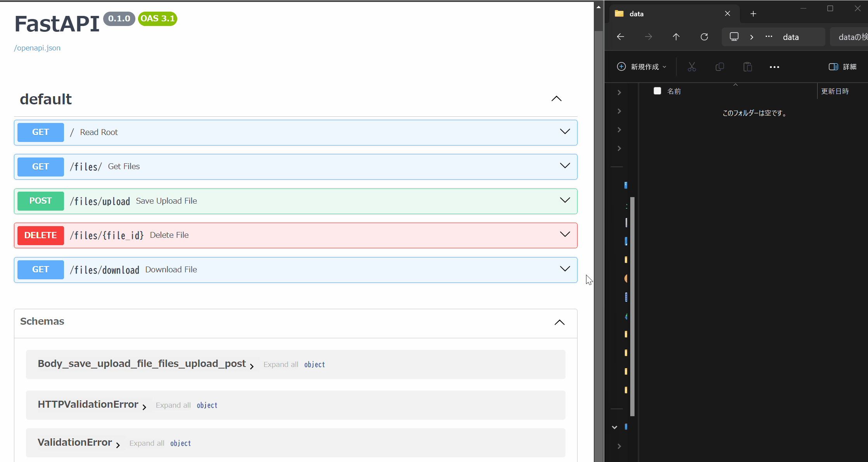Click Expand all next to HTTPValidationError
Screen dimensions: 868x462
click(x=173, y=405)
